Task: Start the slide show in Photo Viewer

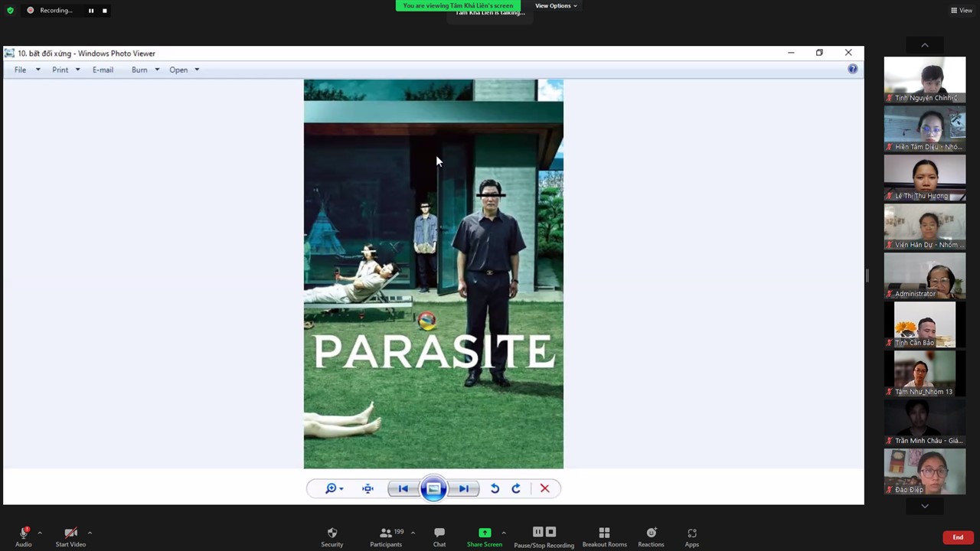Action: coord(433,488)
